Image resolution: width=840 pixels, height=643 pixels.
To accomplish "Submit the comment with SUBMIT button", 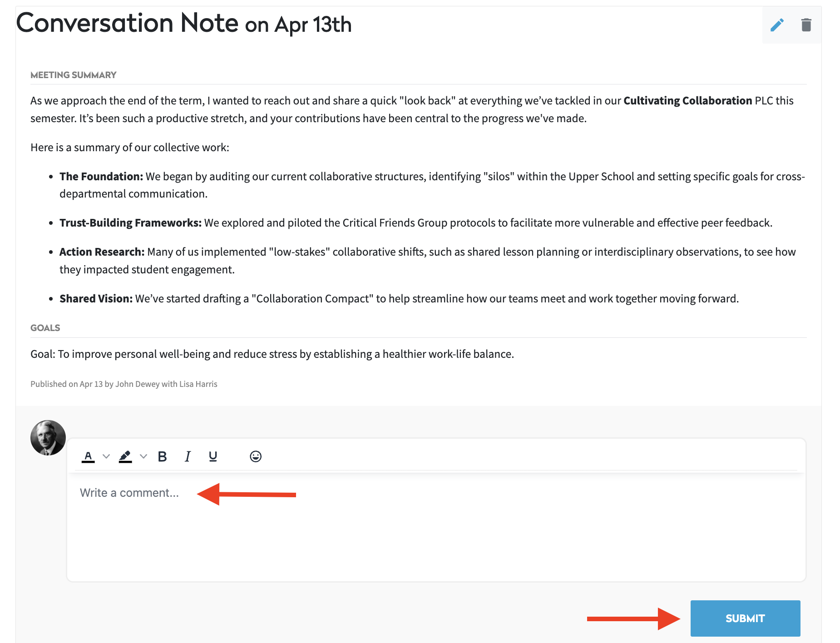I will 745,618.
